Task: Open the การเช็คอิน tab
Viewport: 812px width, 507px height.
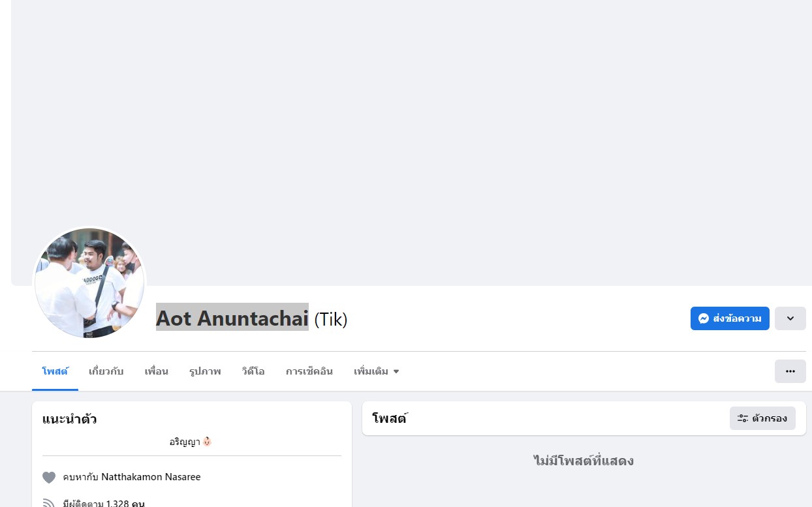Action: (309, 371)
